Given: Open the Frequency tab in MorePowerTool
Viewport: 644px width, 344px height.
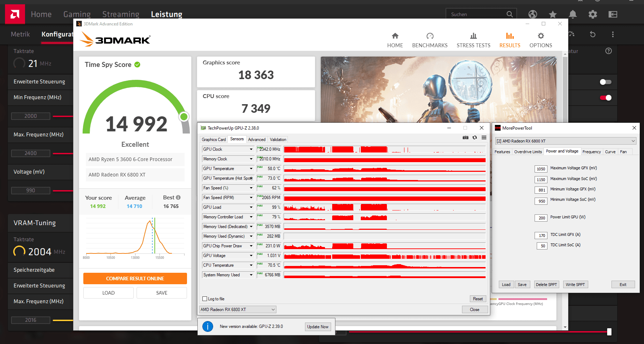Looking at the screenshot, I should coord(591,152).
